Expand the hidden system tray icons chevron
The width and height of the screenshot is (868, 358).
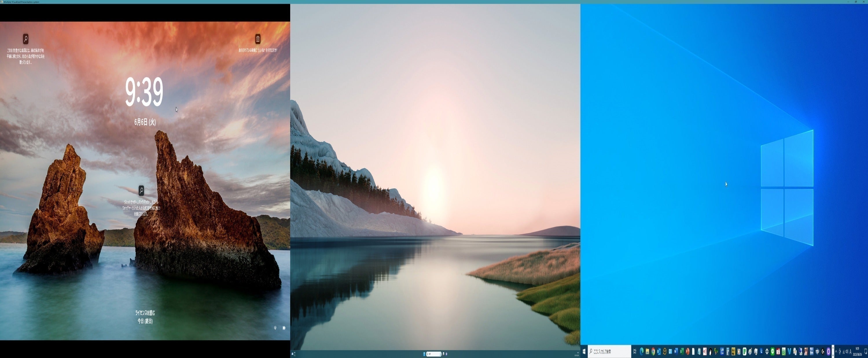pyautogui.click(x=836, y=352)
